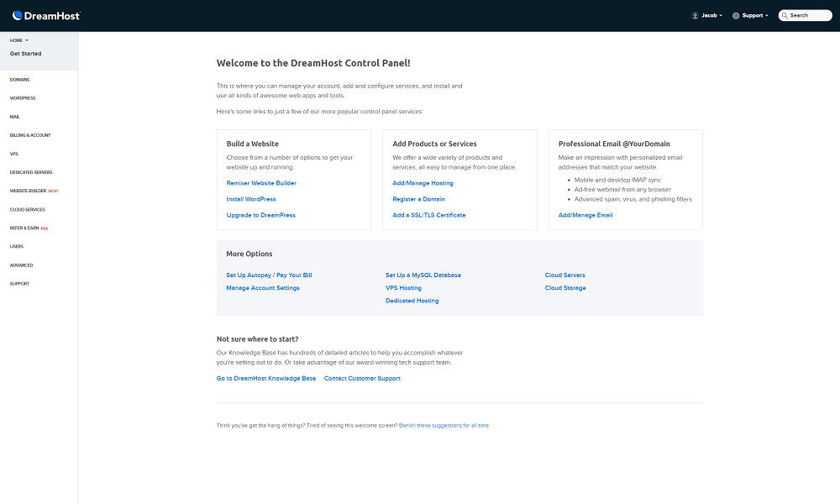Click the Welcome to DreamHost Control Panel heading
Image resolution: width=840 pixels, height=504 pixels.
[x=313, y=63]
